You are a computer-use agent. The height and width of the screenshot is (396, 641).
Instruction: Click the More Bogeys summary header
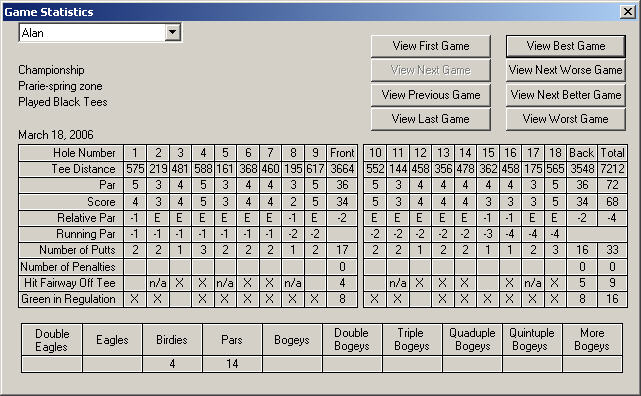tap(592, 340)
